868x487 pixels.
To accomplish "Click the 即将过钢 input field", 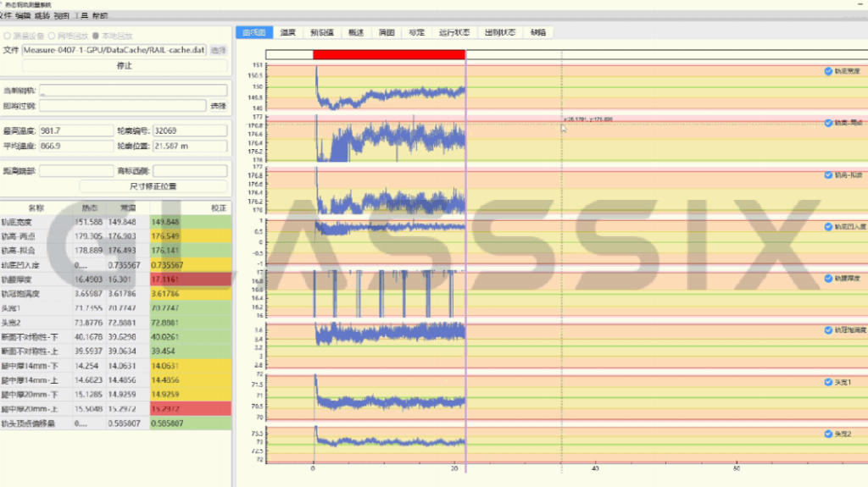I will [x=122, y=106].
